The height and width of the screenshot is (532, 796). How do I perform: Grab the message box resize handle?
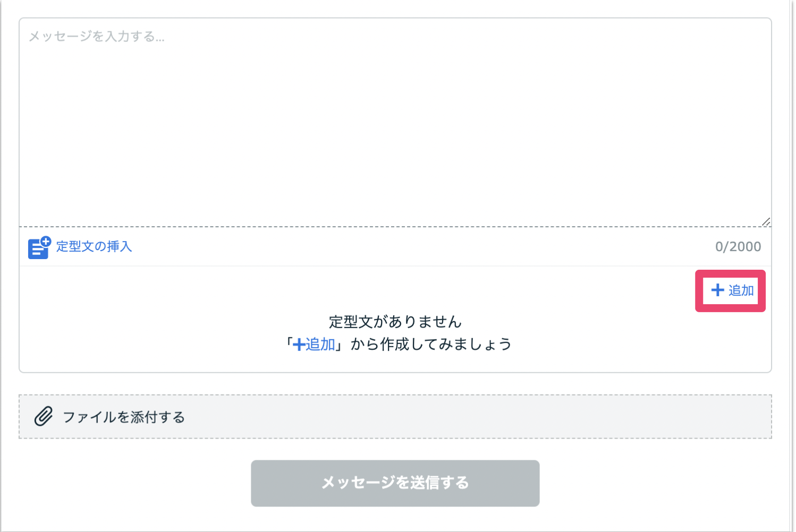pos(766,222)
